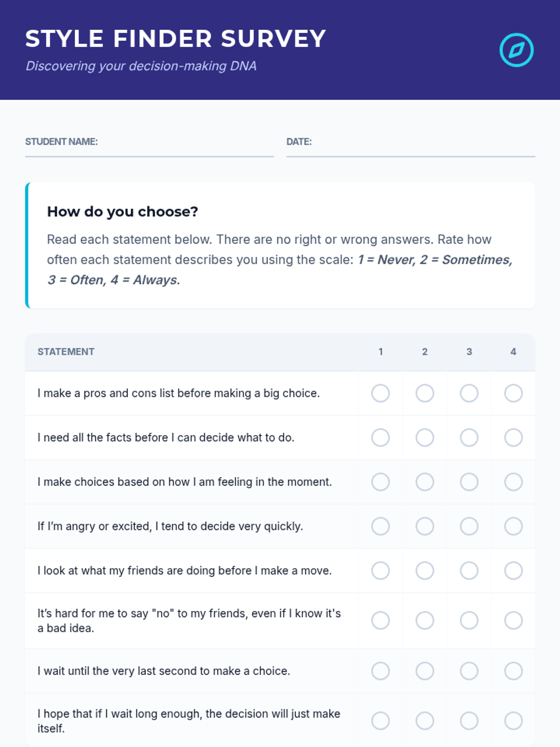Mark 1 for choices based on feelings
Image resolution: width=560 pixels, height=747 pixels.
pos(380,482)
